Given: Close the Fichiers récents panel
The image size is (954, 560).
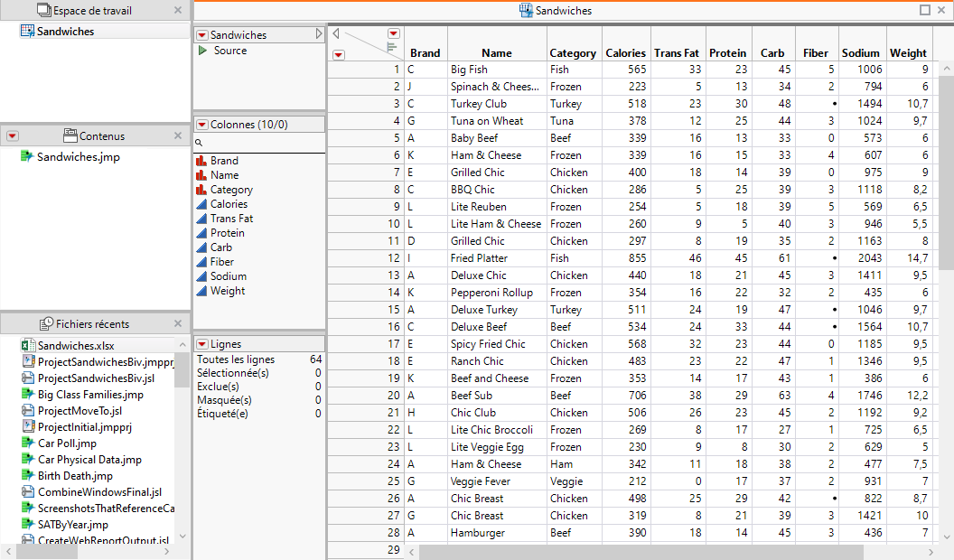Looking at the screenshot, I should coord(178,323).
